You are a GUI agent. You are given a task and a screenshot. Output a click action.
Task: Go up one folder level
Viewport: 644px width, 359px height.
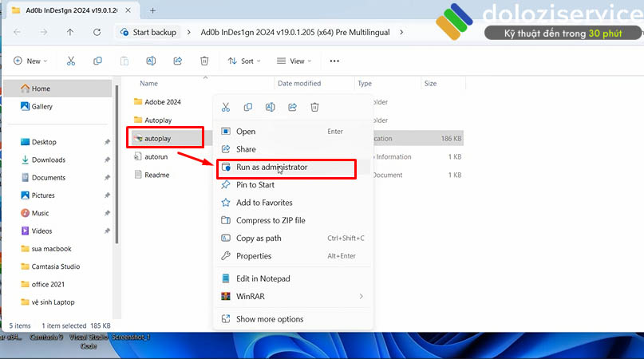click(x=70, y=32)
